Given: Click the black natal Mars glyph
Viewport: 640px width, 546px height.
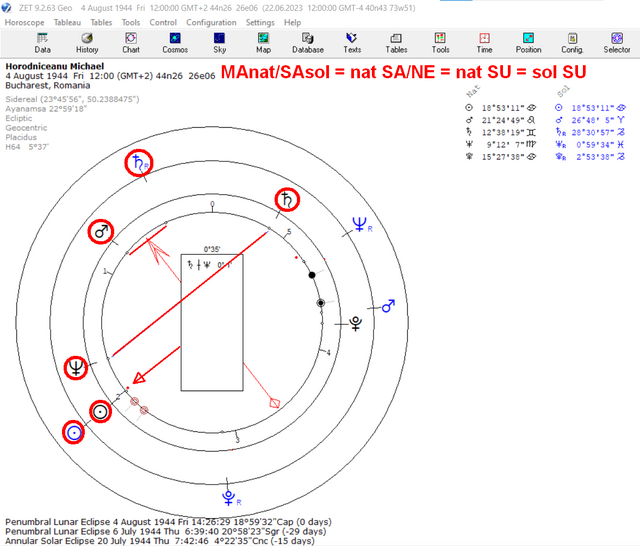Looking at the screenshot, I should pyautogui.click(x=101, y=232).
